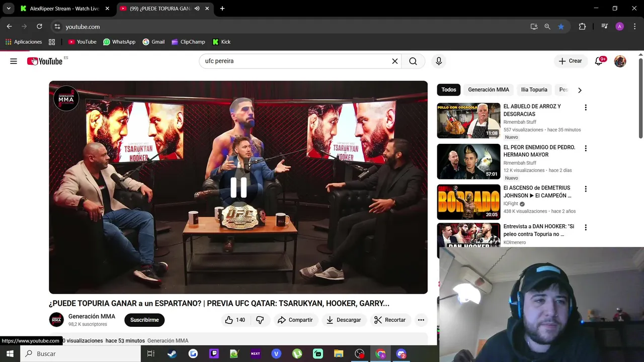
Task: Click the Buscar taskbar search box
Action: click(x=80, y=353)
